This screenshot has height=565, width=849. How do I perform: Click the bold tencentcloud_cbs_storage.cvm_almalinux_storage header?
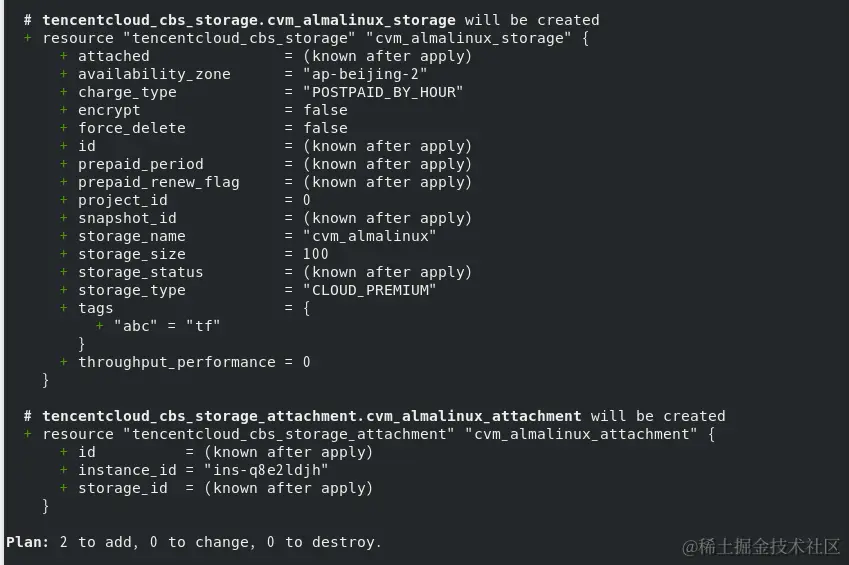tap(248, 20)
